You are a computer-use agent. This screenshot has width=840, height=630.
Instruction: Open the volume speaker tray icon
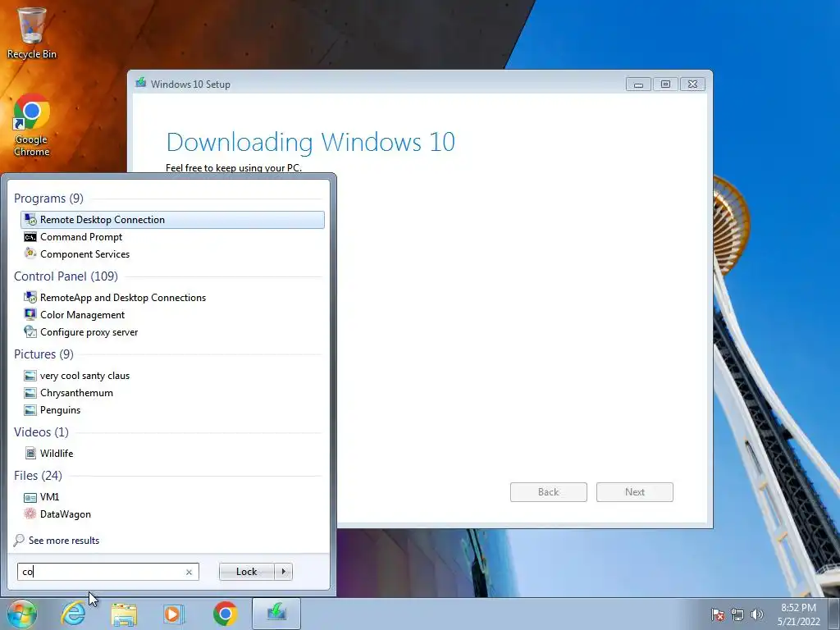point(757,614)
